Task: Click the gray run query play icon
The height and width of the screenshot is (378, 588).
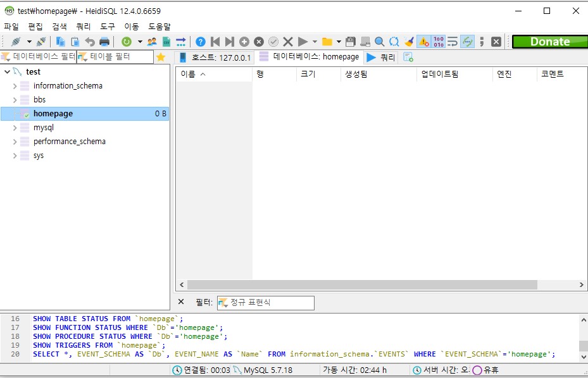Action: [x=303, y=42]
